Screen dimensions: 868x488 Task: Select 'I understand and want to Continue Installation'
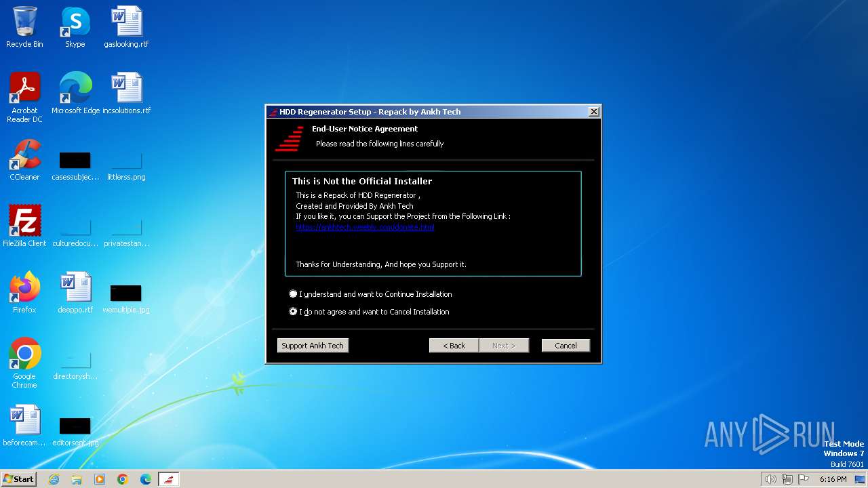pyautogui.click(x=371, y=294)
